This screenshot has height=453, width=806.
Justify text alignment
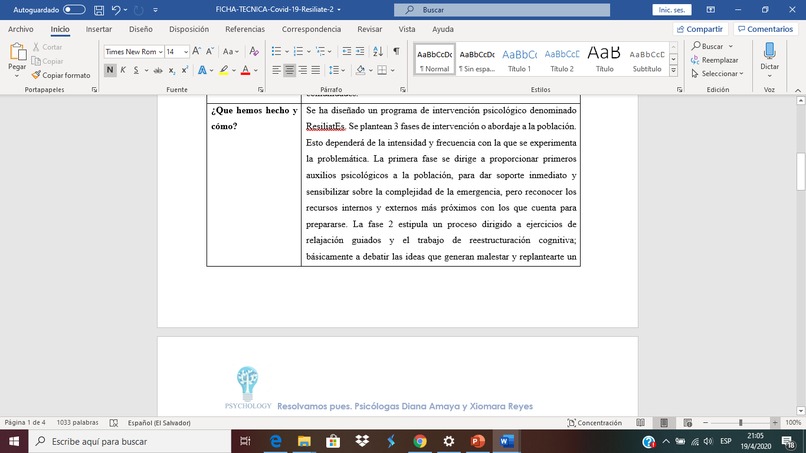(316, 70)
